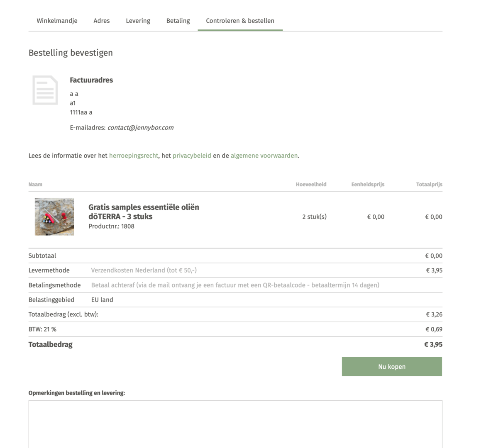Select the Betaling tab
This screenshot has height=448, width=491.
[178, 21]
